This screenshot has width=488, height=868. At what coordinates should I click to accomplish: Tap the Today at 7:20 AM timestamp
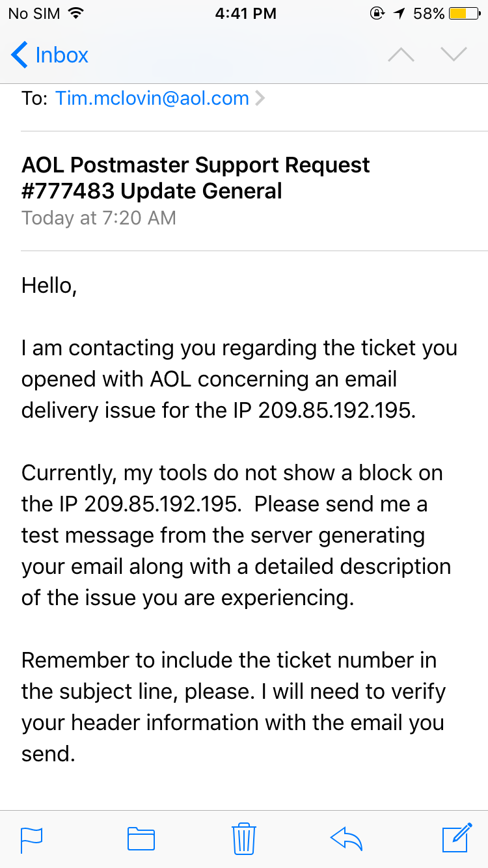coord(99,217)
